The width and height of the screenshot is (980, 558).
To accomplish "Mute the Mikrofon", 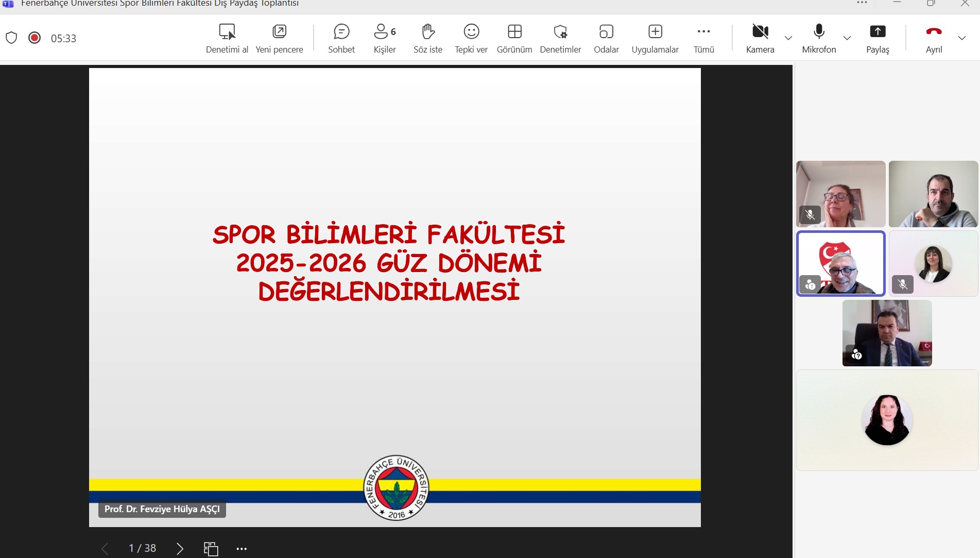I will pyautogui.click(x=819, y=38).
